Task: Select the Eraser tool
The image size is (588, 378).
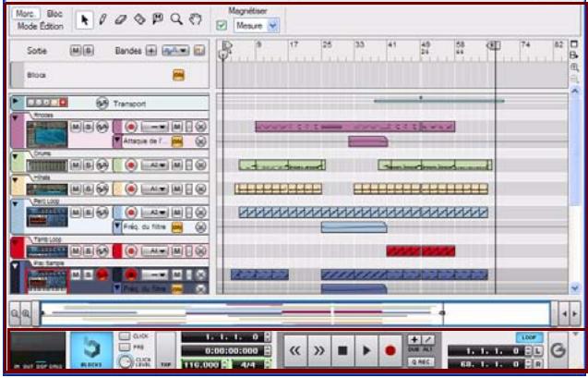Action: point(121,19)
